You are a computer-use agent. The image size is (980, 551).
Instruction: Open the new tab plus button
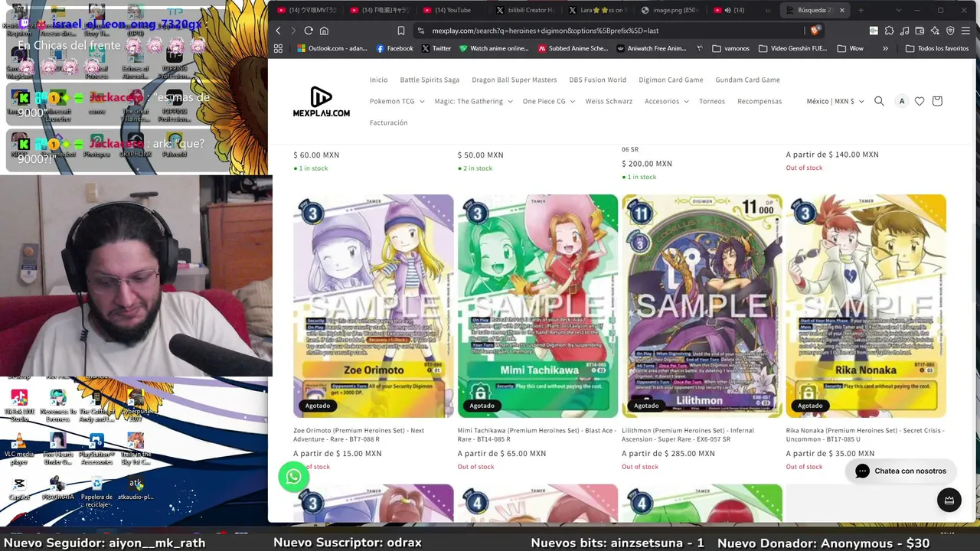click(861, 10)
